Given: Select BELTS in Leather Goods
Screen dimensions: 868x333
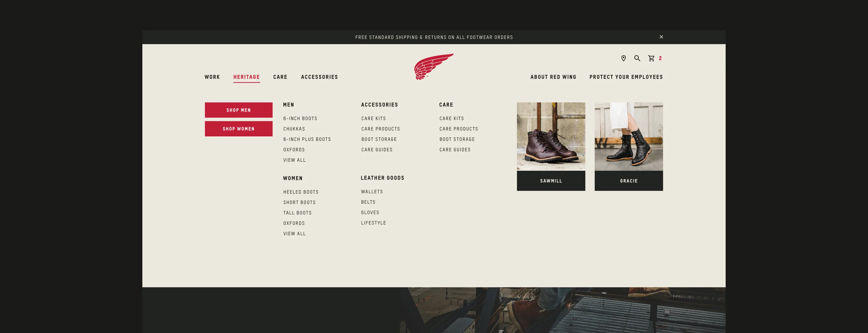Looking at the screenshot, I should (x=368, y=202).
